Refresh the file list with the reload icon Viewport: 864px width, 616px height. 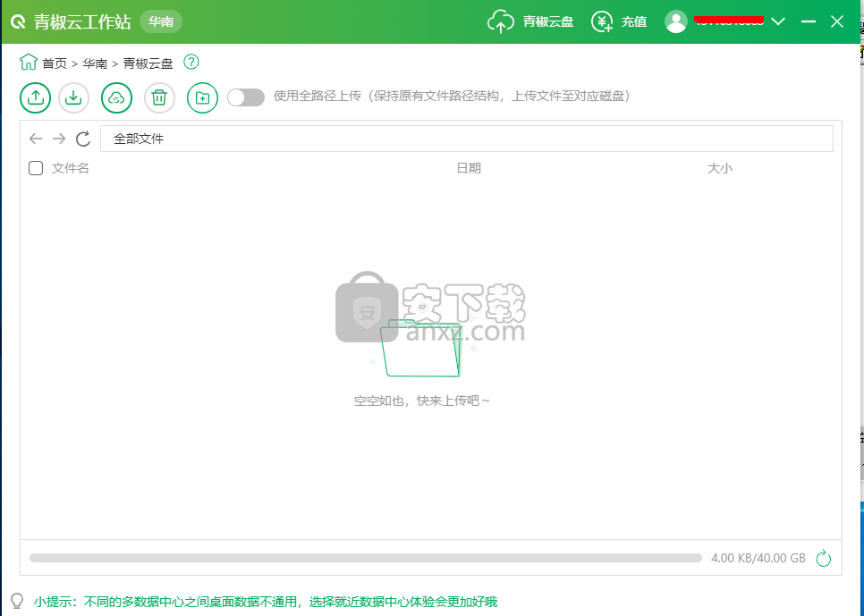point(83,139)
